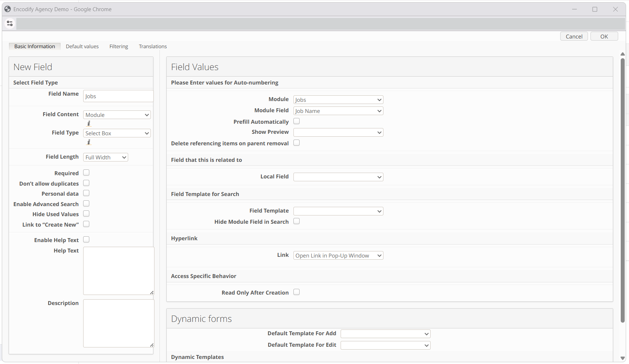
Task: Click the site settings icon in address bar
Action: (x=10, y=24)
